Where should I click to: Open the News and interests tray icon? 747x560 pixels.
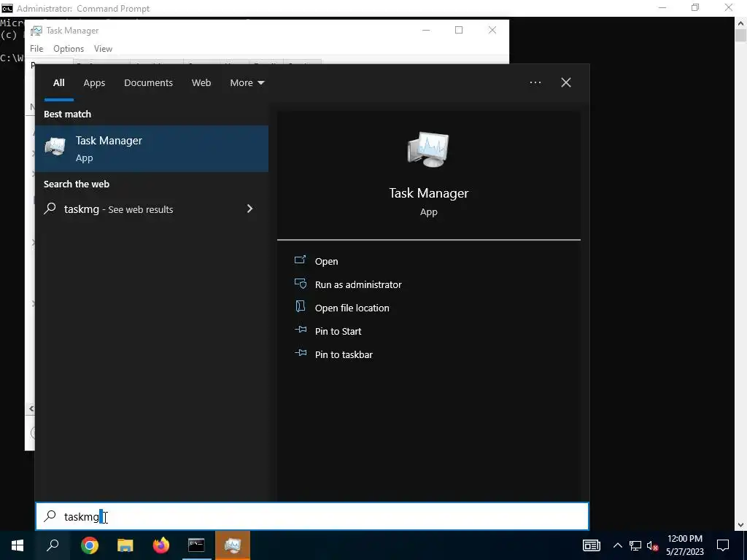(x=591, y=545)
